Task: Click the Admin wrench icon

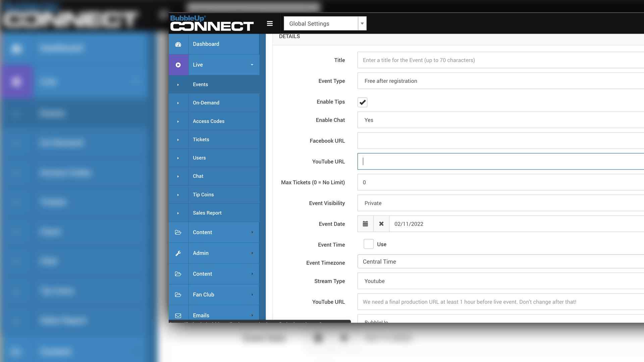Action: click(x=178, y=253)
